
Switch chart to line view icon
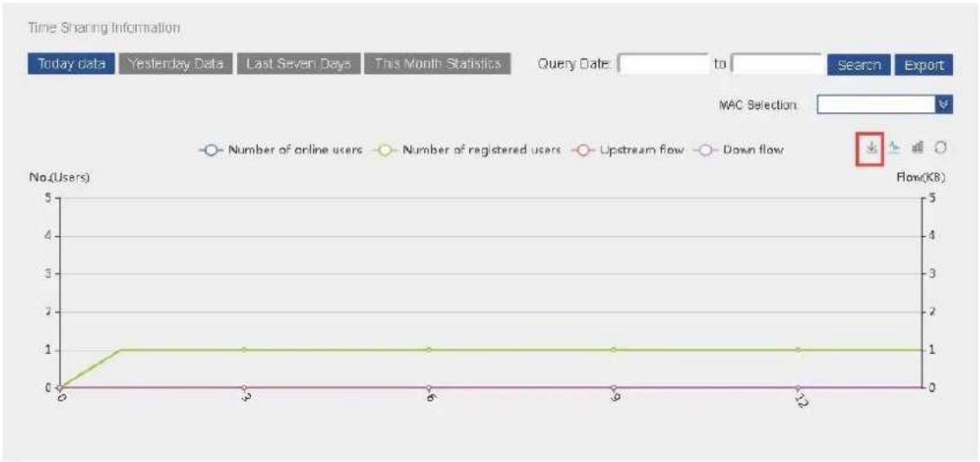tap(894, 148)
